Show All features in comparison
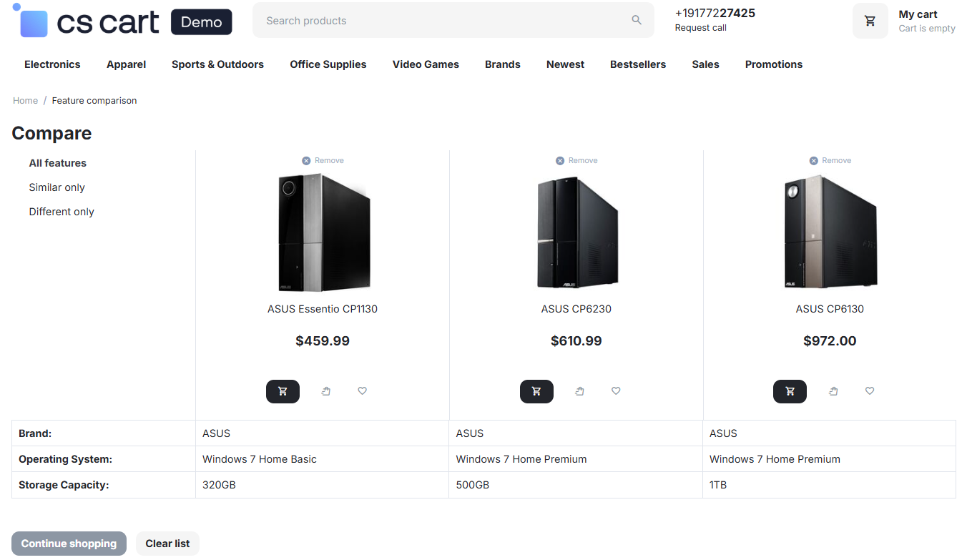 coord(57,163)
